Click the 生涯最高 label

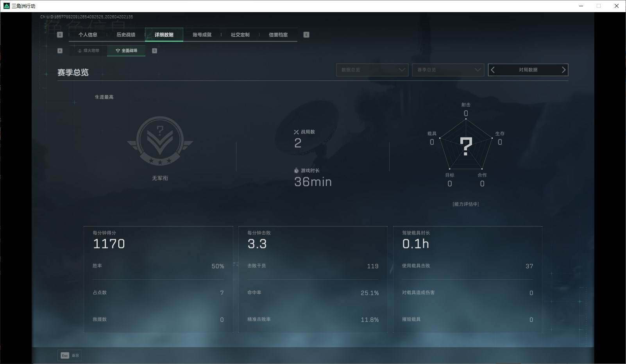point(104,97)
